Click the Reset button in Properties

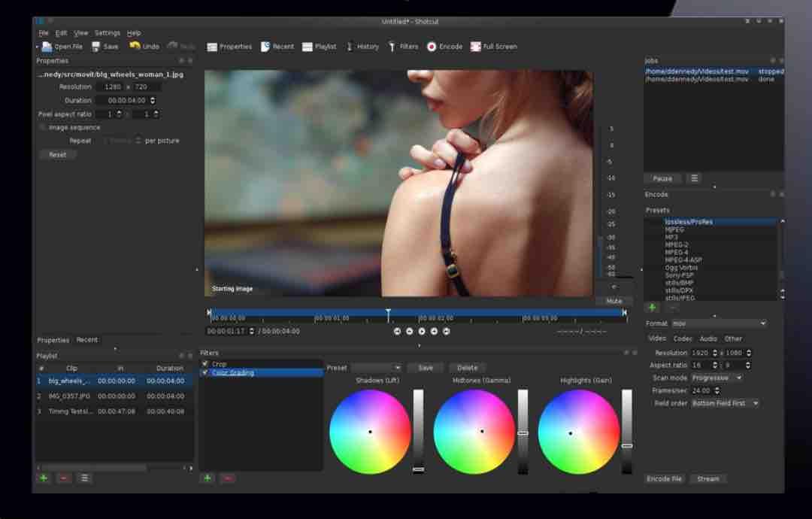57,154
